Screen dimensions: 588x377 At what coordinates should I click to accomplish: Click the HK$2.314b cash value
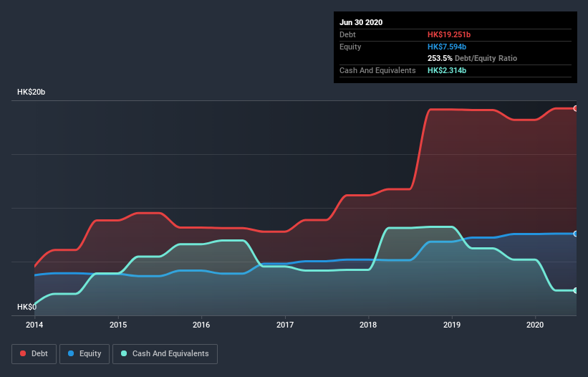click(x=447, y=70)
